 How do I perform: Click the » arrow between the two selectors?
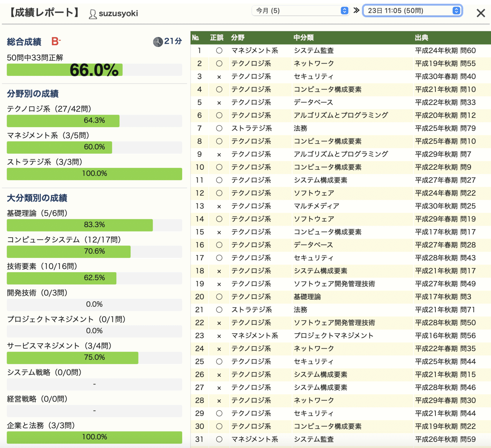357,10
